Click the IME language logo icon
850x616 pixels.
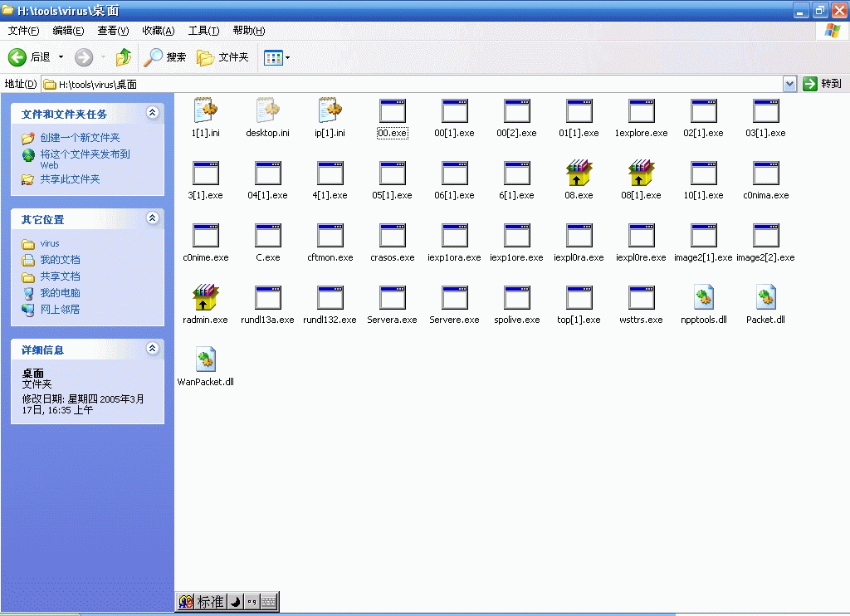(x=186, y=602)
